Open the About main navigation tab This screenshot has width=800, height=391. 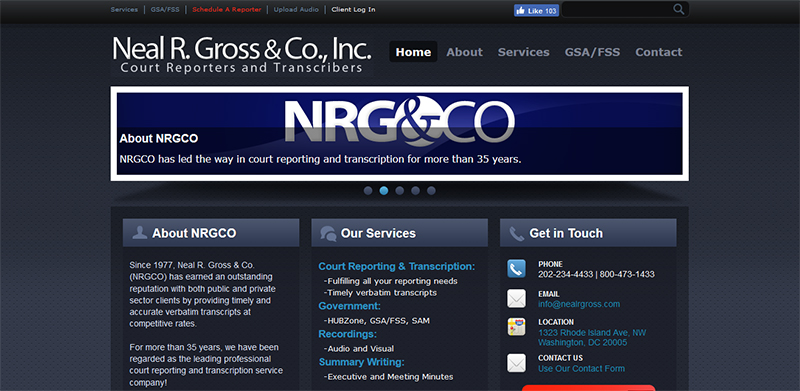464,52
